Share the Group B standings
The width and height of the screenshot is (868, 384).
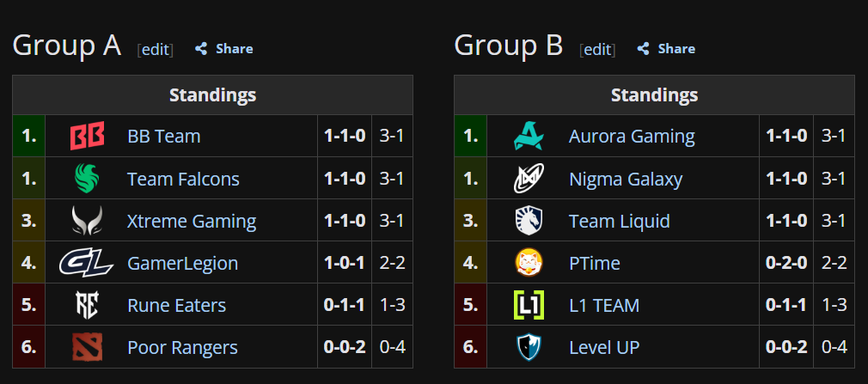pyautogui.click(x=666, y=49)
